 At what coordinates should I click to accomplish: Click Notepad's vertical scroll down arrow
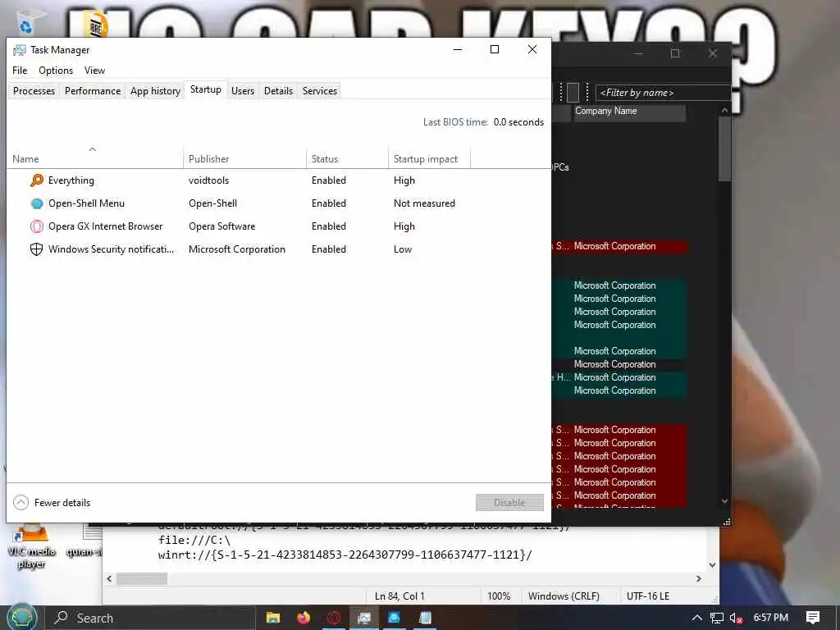click(713, 564)
